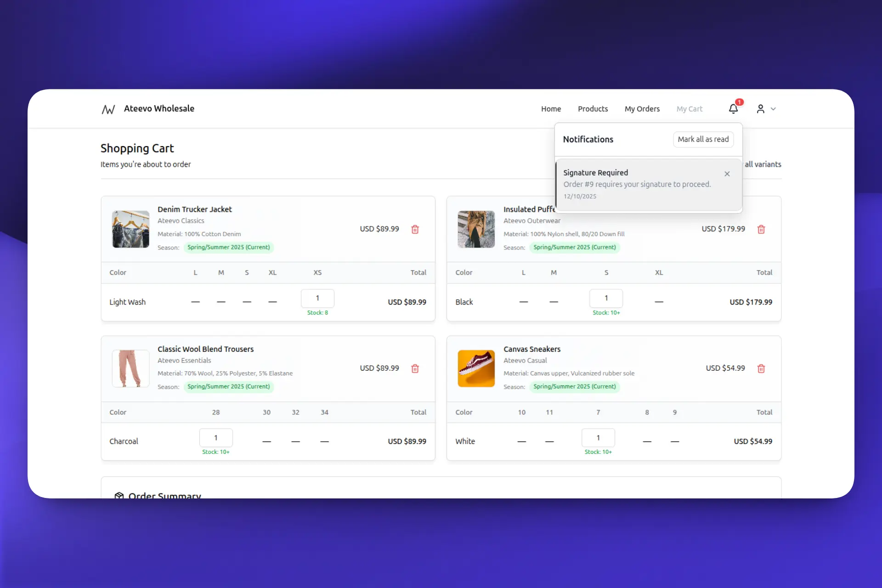Click the Light Wash color label
This screenshot has height=588, width=882.
127,302
